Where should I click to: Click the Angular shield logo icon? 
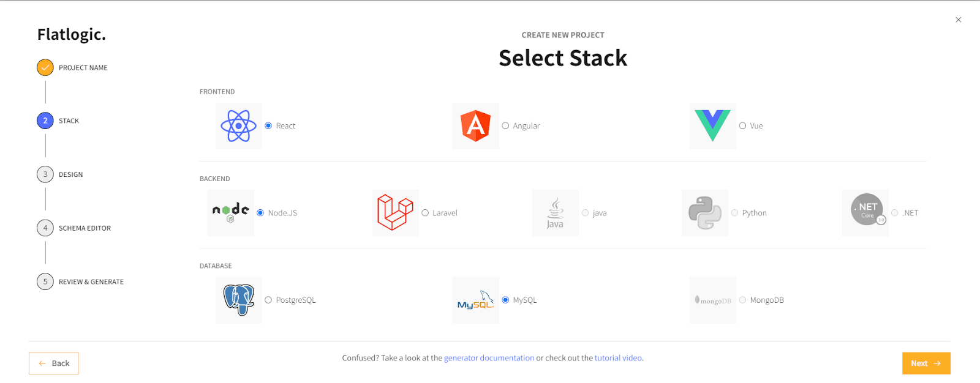coord(475,126)
